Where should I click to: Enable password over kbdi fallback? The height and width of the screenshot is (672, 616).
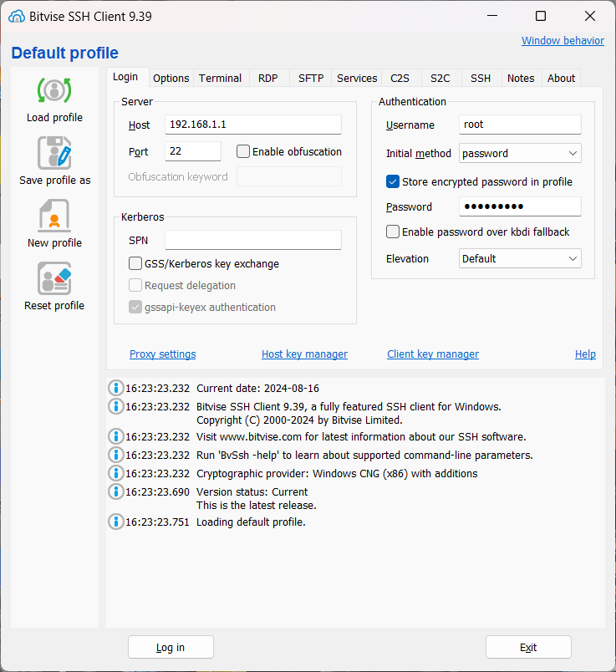[x=393, y=232]
